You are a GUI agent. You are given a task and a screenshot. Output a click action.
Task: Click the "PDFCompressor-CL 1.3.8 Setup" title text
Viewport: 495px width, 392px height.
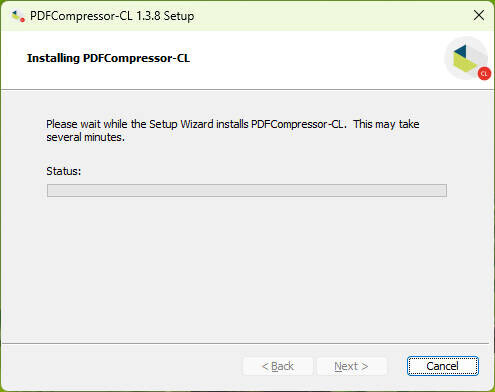112,16
